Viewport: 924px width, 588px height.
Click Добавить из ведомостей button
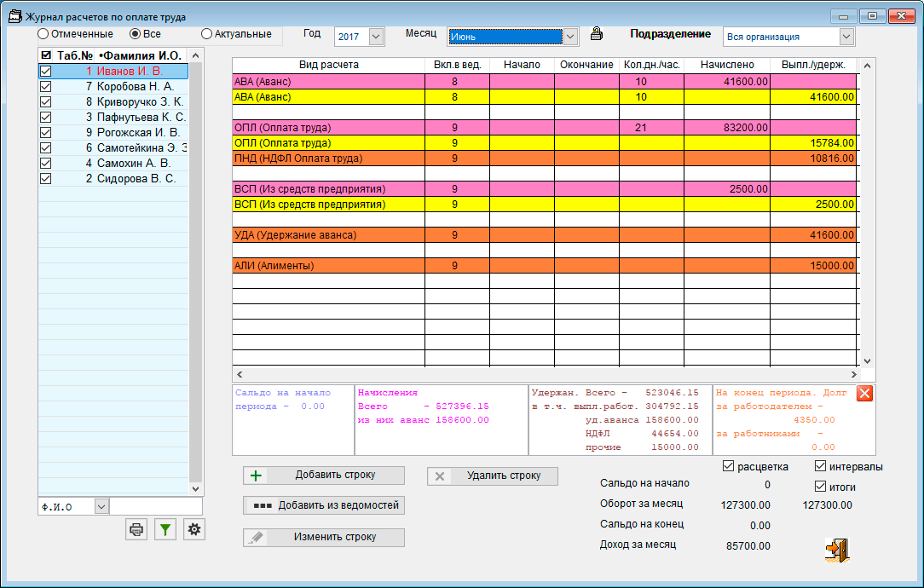pos(324,505)
